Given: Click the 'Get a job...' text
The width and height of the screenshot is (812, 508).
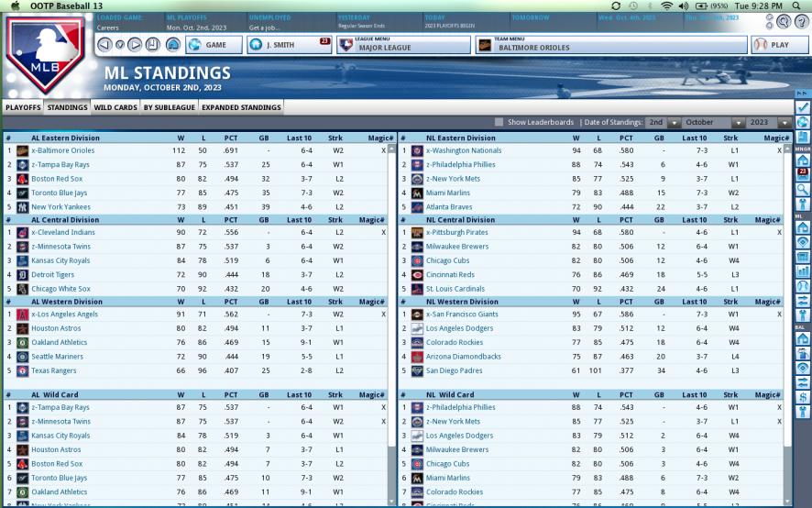Looking at the screenshot, I should click(x=265, y=28).
